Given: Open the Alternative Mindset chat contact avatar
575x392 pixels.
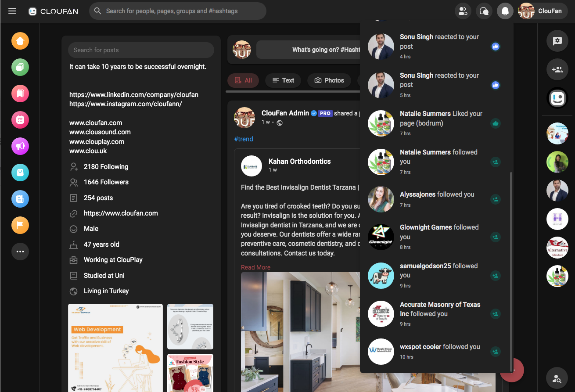Looking at the screenshot, I should [x=557, y=248].
